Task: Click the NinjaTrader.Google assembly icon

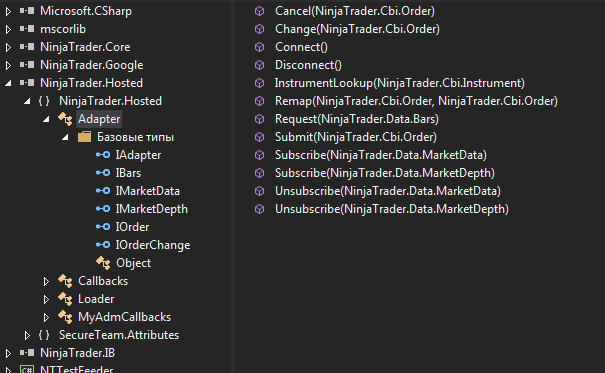Action: pos(27,65)
